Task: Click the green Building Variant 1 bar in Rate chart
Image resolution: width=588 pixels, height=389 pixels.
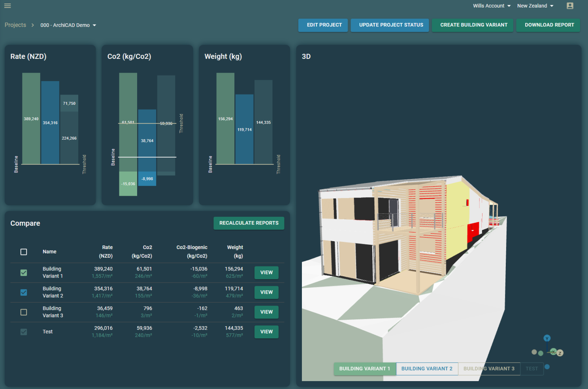Action: click(x=31, y=119)
